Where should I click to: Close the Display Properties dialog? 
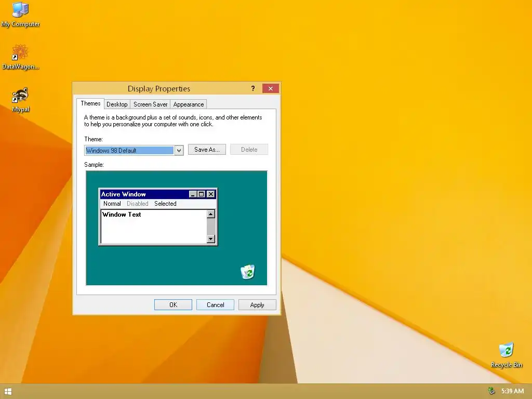coord(270,88)
